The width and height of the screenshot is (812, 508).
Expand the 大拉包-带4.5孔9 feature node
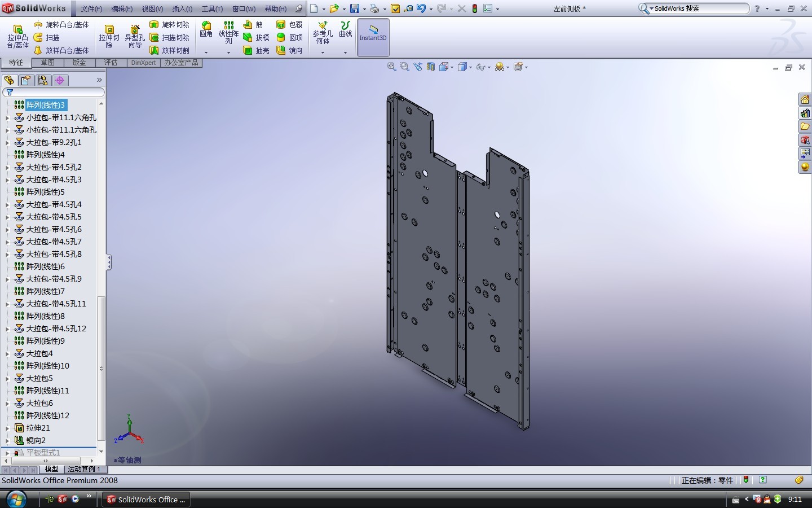click(7, 279)
